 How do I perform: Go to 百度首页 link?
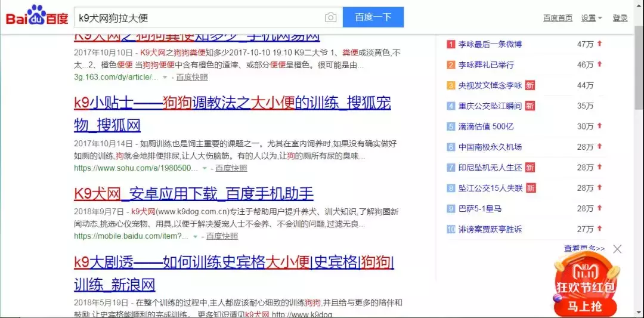point(558,18)
